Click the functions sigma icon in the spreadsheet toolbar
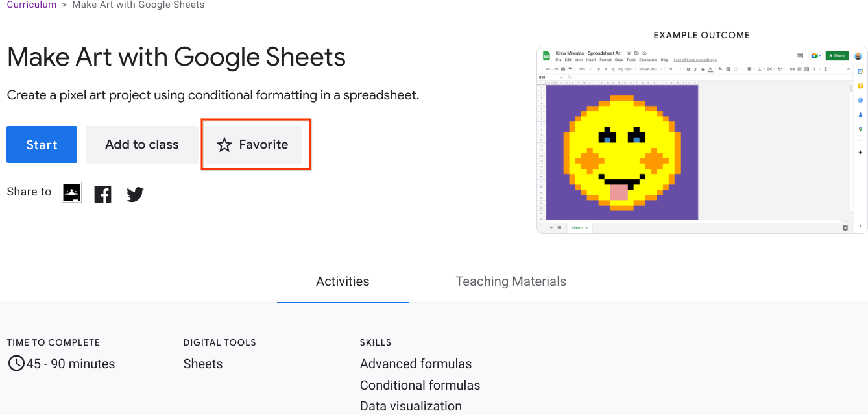Image resolution: width=868 pixels, height=415 pixels. (x=825, y=69)
